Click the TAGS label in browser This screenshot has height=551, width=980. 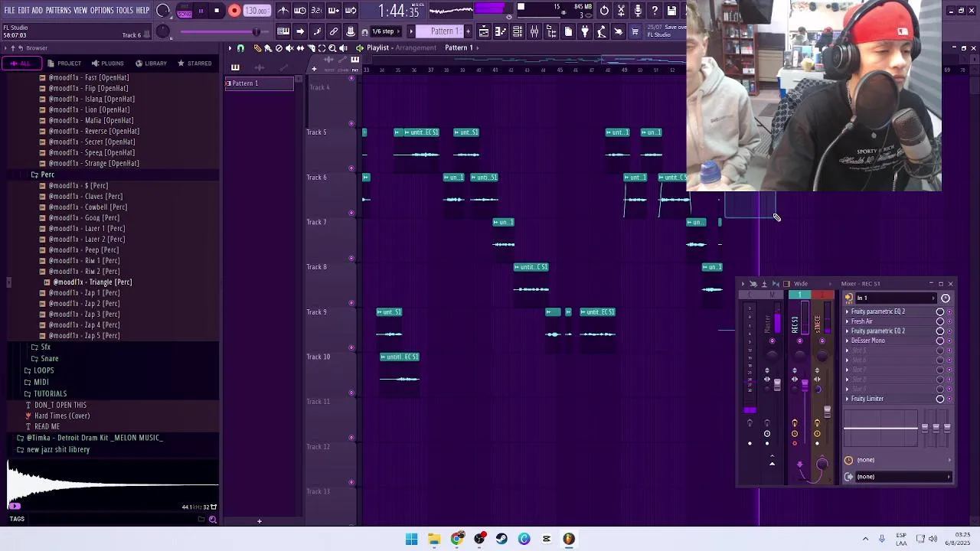(x=17, y=519)
